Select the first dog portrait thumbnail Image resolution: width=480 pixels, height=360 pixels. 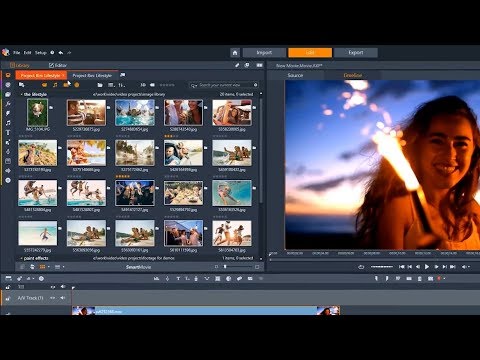[x=37, y=113]
